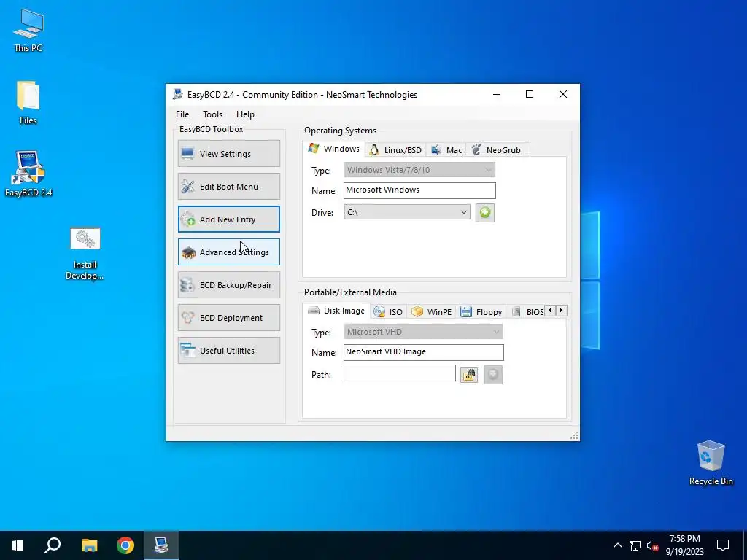The image size is (747, 560).
Task: Open the Help menu
Action: [x=245, y=114]
